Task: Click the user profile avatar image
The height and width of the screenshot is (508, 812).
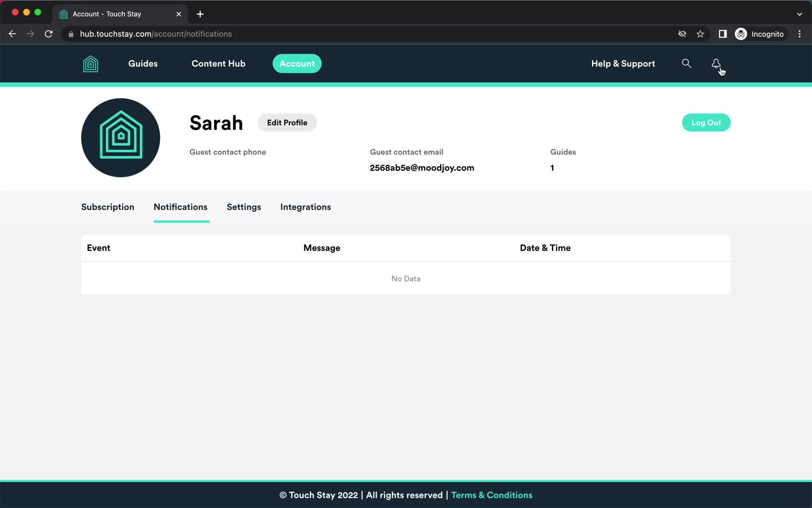Action: point(121,138)
